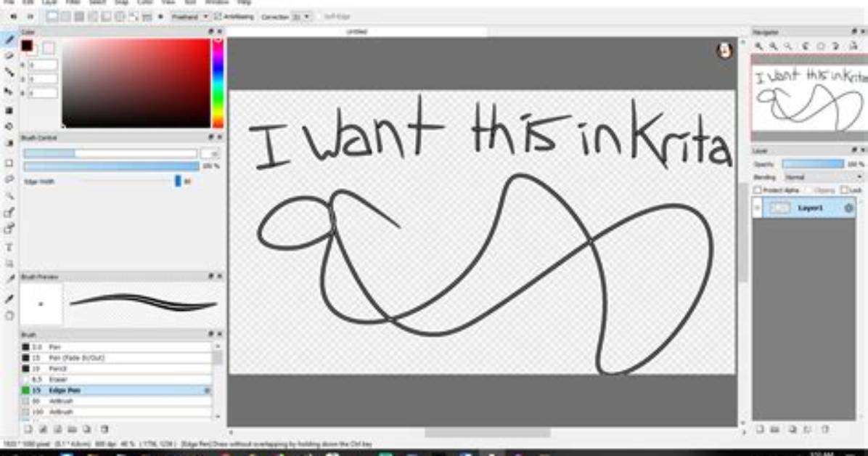Duplicate brush in Brush panel

(87, 429)
